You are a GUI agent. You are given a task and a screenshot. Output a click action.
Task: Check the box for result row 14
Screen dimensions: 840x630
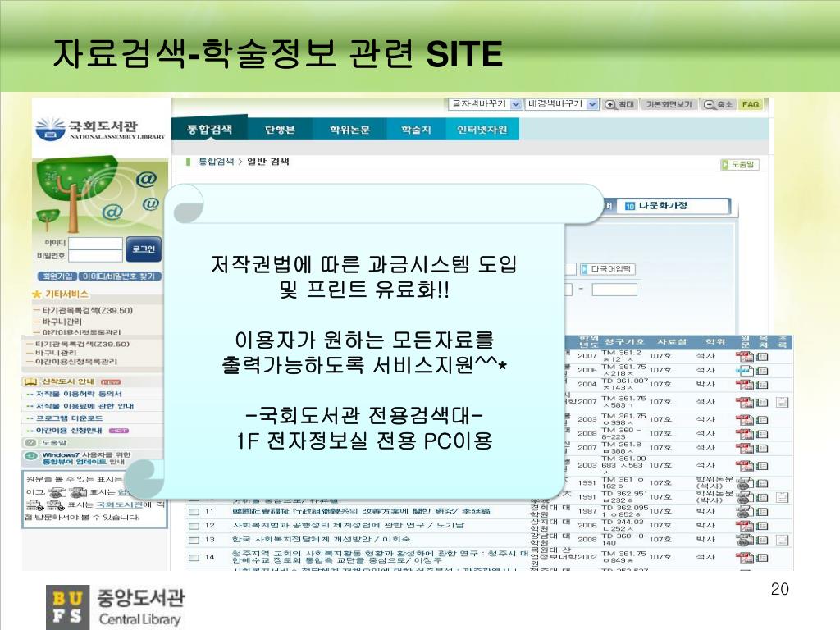tap(194, 558)
